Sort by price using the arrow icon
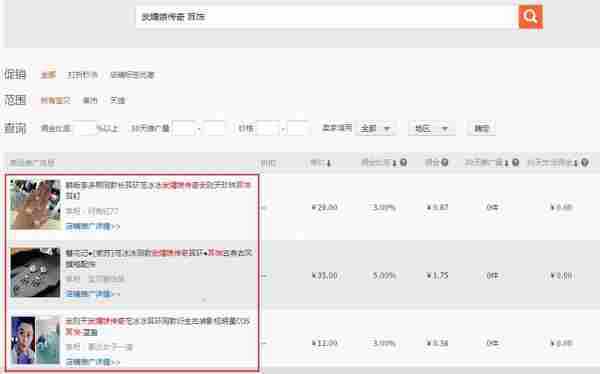Image resolution: width=600 pixels, height=374 pixels. click(329, 163)
